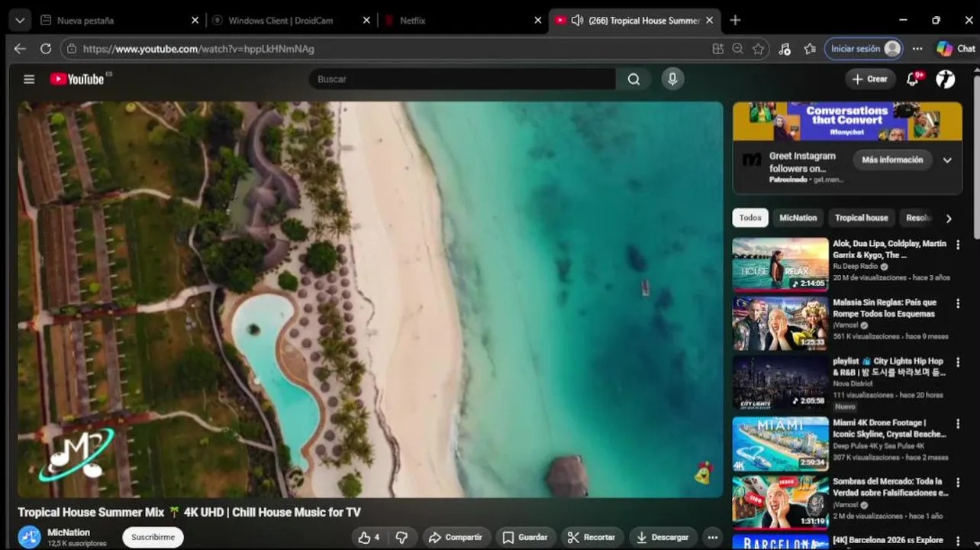Select the Todos filter chip

point(750,218)
